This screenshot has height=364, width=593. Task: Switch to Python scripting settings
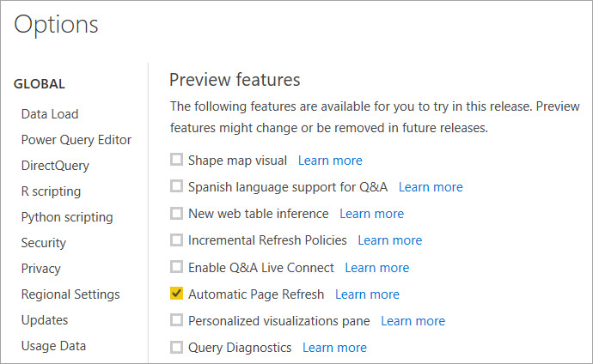pos(67,217)
